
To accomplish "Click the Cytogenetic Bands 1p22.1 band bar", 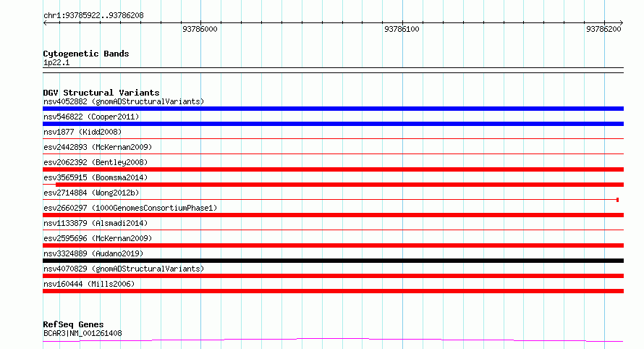I will tap(333, 70).
